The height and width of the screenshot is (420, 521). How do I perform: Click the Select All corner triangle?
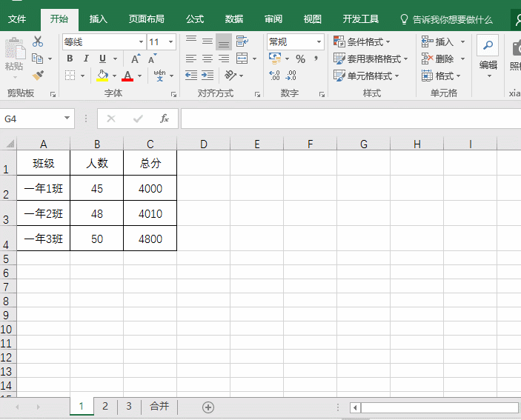pos(10,144)
